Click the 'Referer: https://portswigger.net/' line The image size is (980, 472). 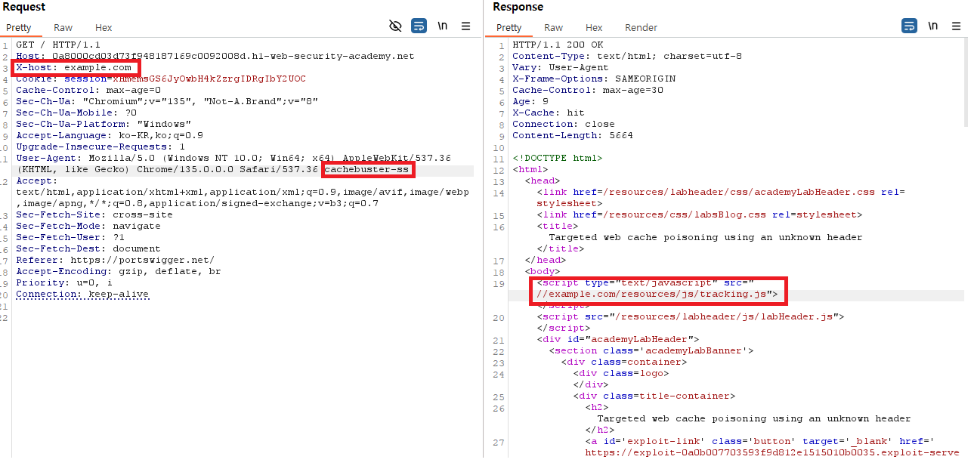(116, 260)
